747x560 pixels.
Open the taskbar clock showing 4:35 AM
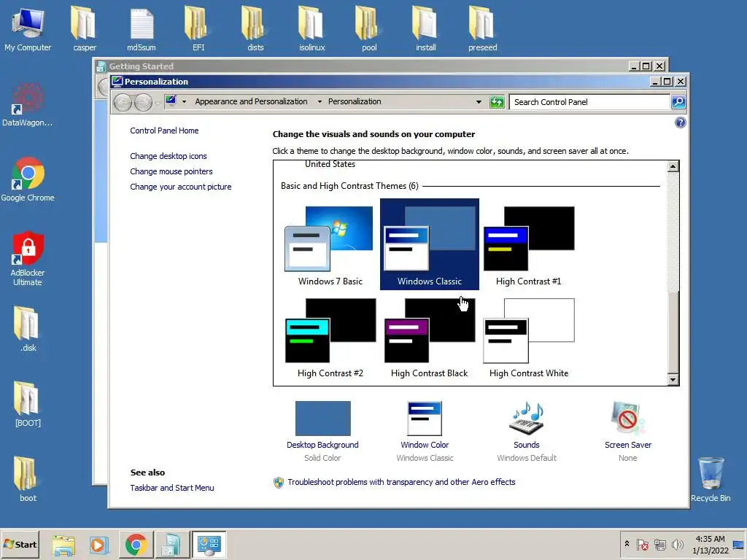[711, 544]
